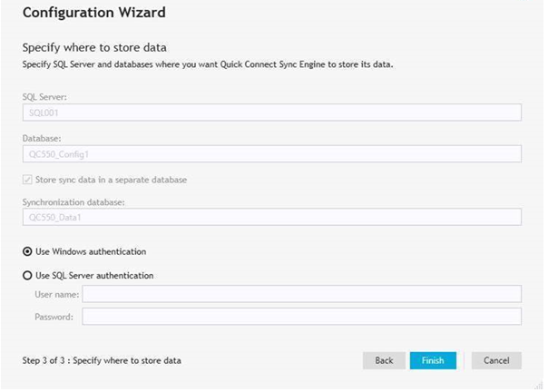Screen dimensions: 548x392
Task: Click the Quick Connect Sync Engine description text
Action: point(208,64)
